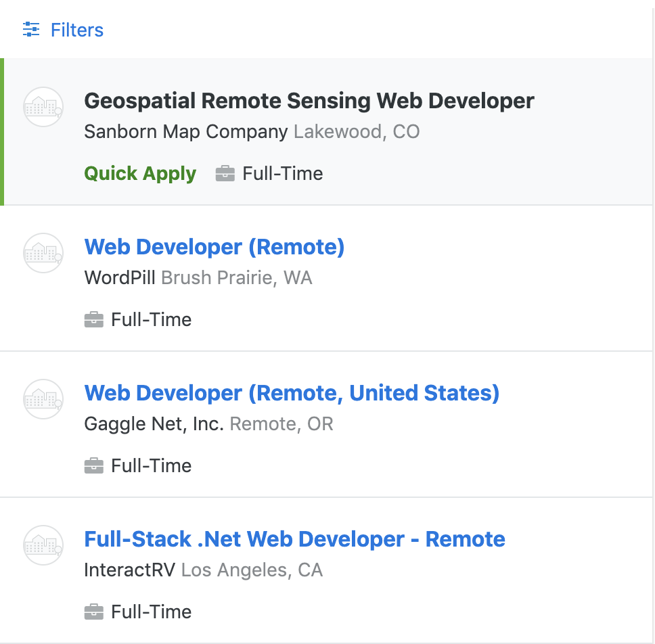This screenshot has width=655, height=644.
Task: Click Full-Time label on InteractRV listing
Action: pyautogui.click(x=151, y=612)
